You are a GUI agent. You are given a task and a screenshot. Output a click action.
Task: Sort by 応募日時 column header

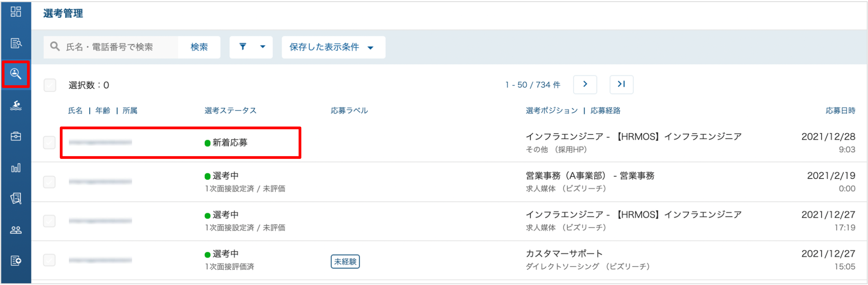(x=840, y=111)
